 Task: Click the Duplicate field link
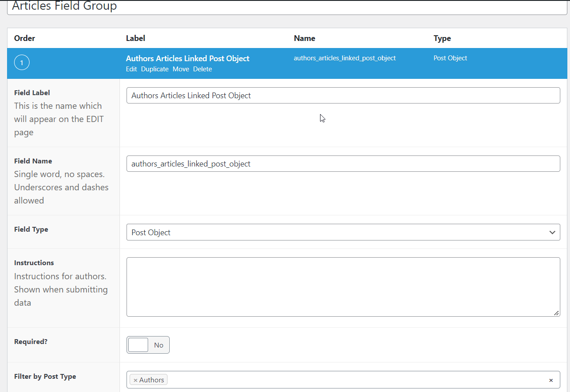pos(155,69)
